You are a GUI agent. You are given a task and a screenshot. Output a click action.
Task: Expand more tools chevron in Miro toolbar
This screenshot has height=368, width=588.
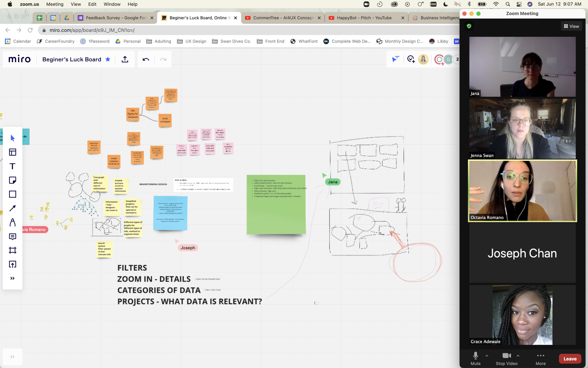coord(12,278)
